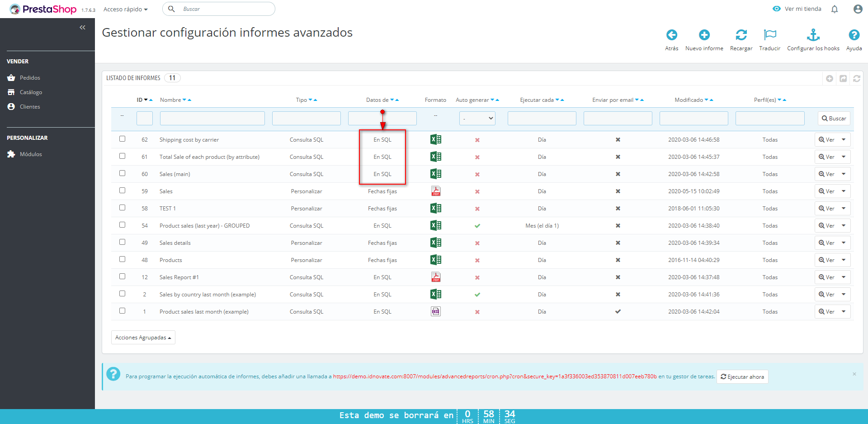Open Traducir flag icon
This screenshot has height=424, width=868.
pyautogui.click(x=769, y=35)
